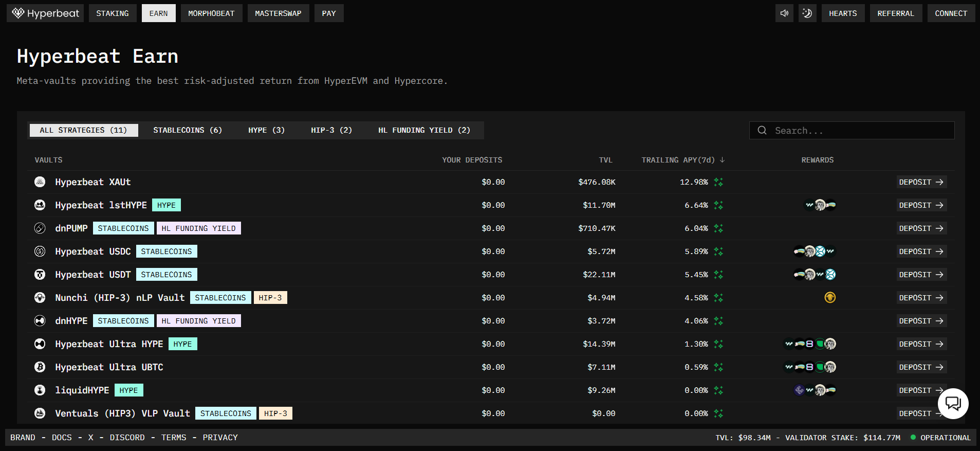Click the gold reward coin for Nunchi nLP
The width and height of the screenshot is (980, 451).
pyautogui.click(x=830, y=297)
